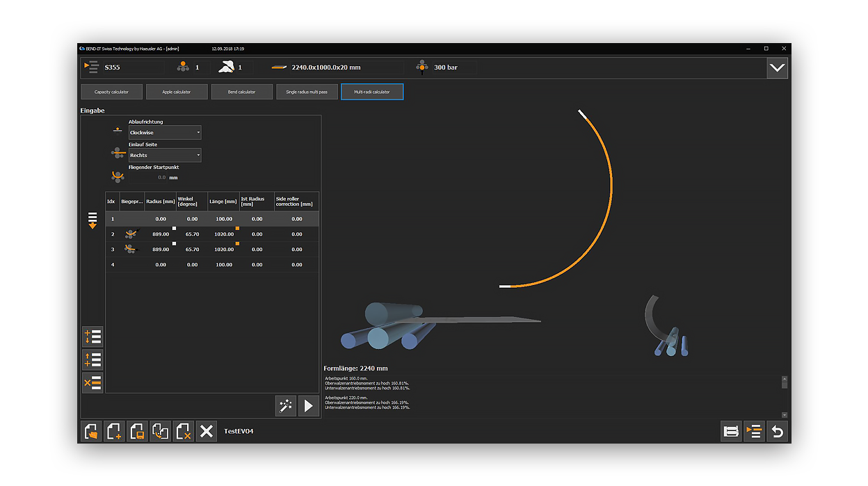Click the Apple calculator button
The height and width of the screenshot is (486, 868).
click(177, 92)
